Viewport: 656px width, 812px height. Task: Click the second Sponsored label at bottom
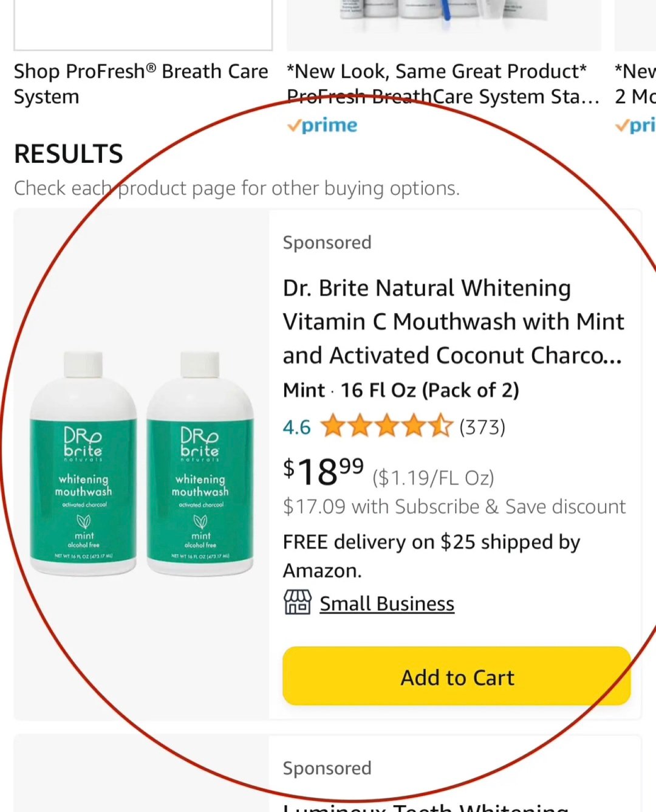327,768
